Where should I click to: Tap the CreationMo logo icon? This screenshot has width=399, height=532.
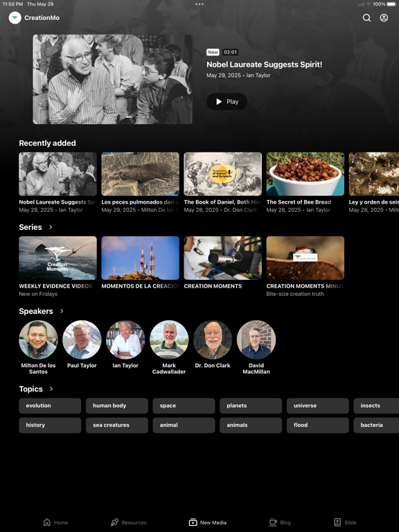[15, 17]
